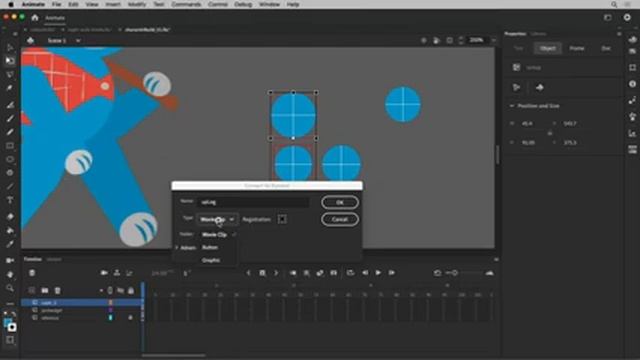Screen dimensions: 640x360
Task: Select the Eyedropper tool
Action: 10,244
